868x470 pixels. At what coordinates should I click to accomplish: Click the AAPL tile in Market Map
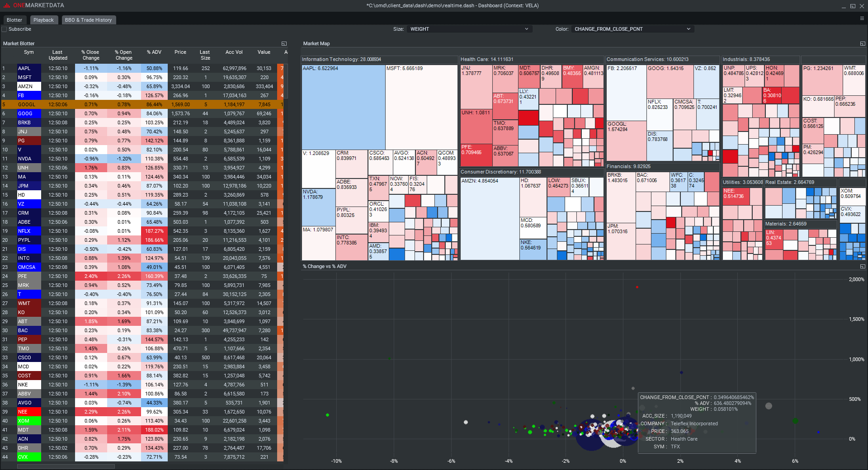(x=344, y=107)
